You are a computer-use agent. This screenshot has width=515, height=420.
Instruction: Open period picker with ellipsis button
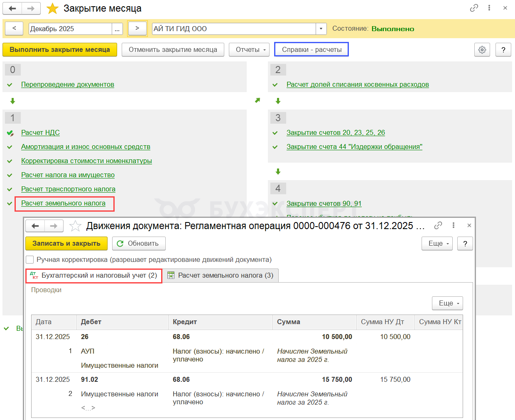(x=117, y=29)
